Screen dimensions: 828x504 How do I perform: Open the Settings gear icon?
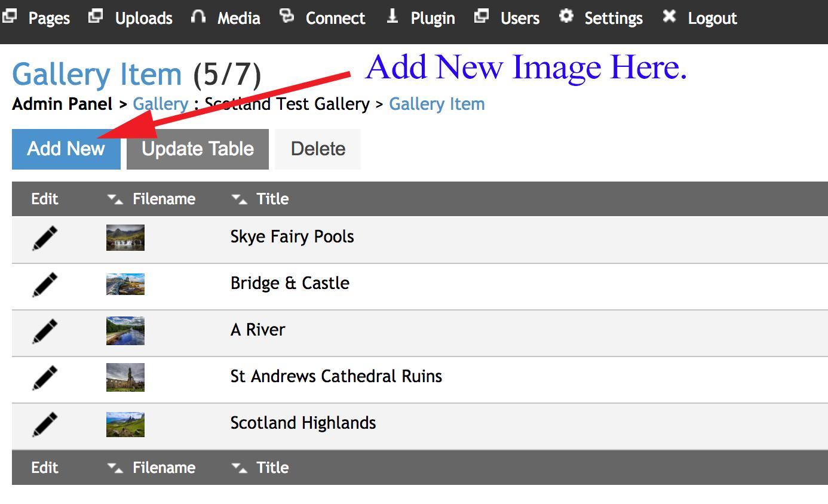[566, 15]
